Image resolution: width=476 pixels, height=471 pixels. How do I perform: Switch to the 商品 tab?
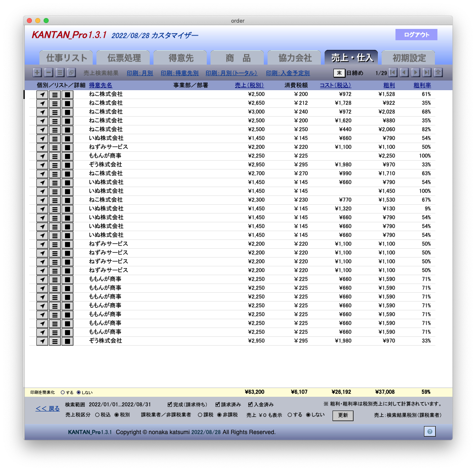click(x=237, y=58)
